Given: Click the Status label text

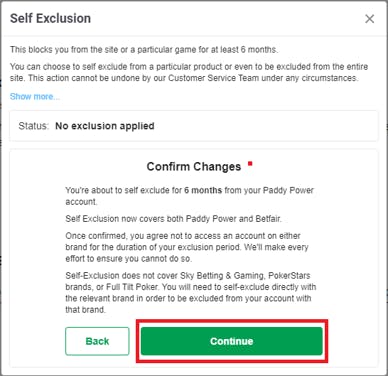Looking at the screenshot, I should coord(34,126).
